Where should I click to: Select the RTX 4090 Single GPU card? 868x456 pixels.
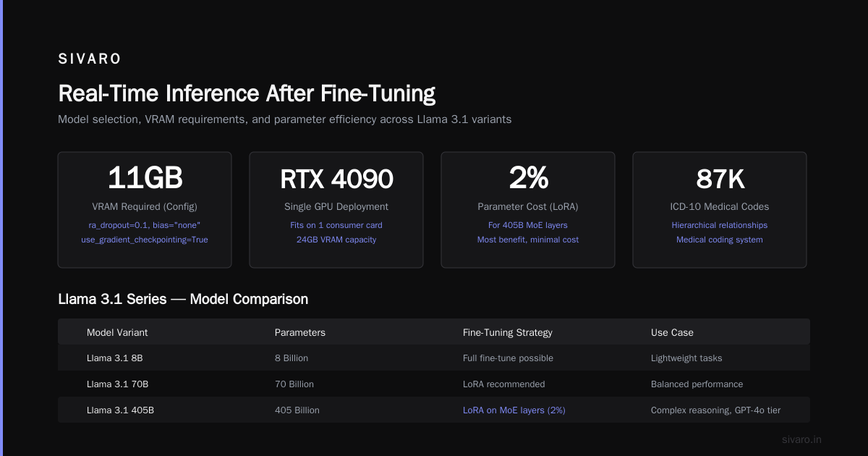coord(336,210)
